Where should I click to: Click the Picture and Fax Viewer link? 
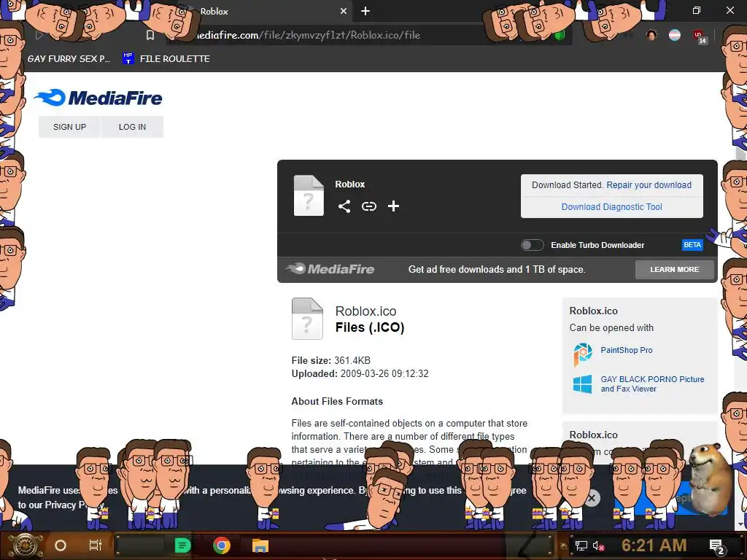[x=652, y=384]
